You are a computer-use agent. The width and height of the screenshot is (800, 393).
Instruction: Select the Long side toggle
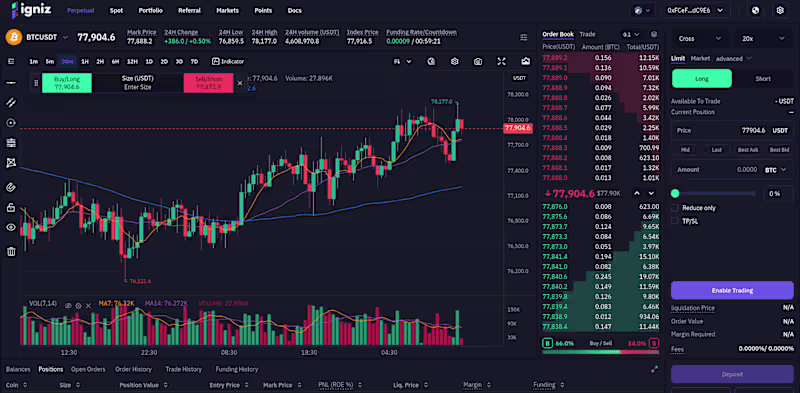click(x=702, y=79)
